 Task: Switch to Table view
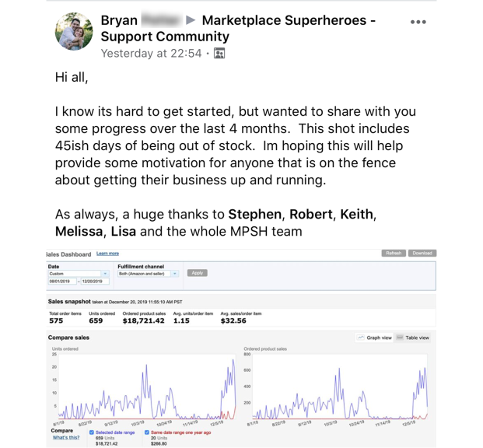[412, 338]
